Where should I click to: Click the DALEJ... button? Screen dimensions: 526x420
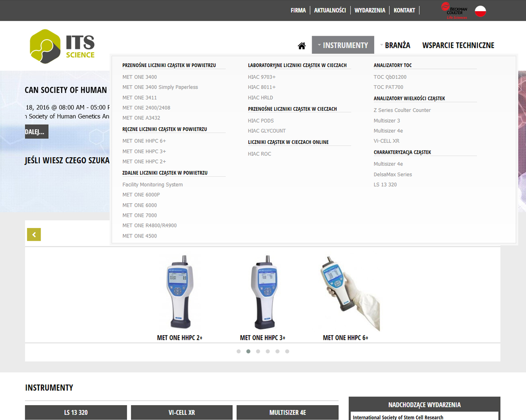[37, 132]
